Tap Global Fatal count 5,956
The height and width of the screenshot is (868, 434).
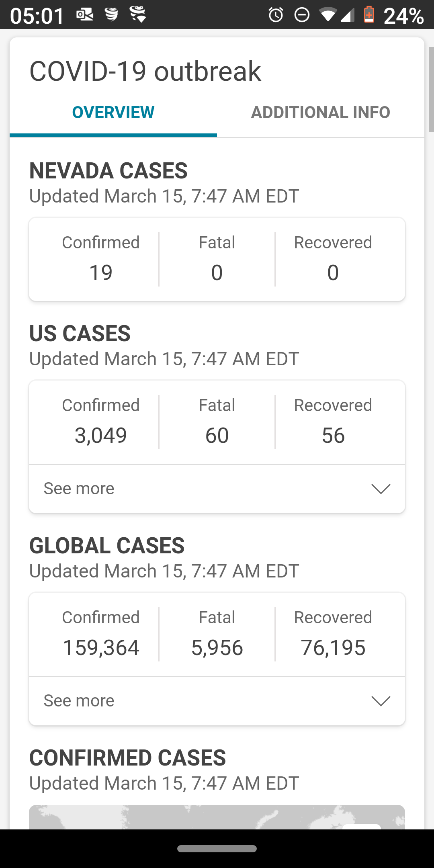tap(217, 647)
